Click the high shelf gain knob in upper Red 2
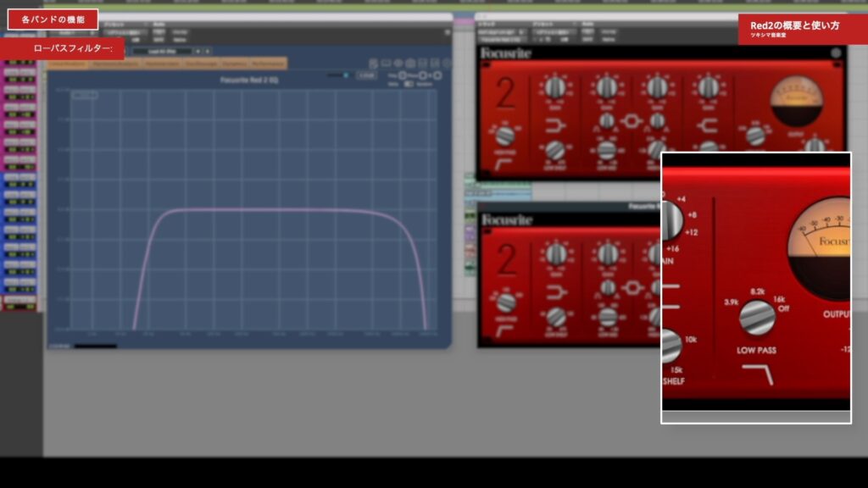Viewport: 868px width, 488px height. [x=708, y=87]
